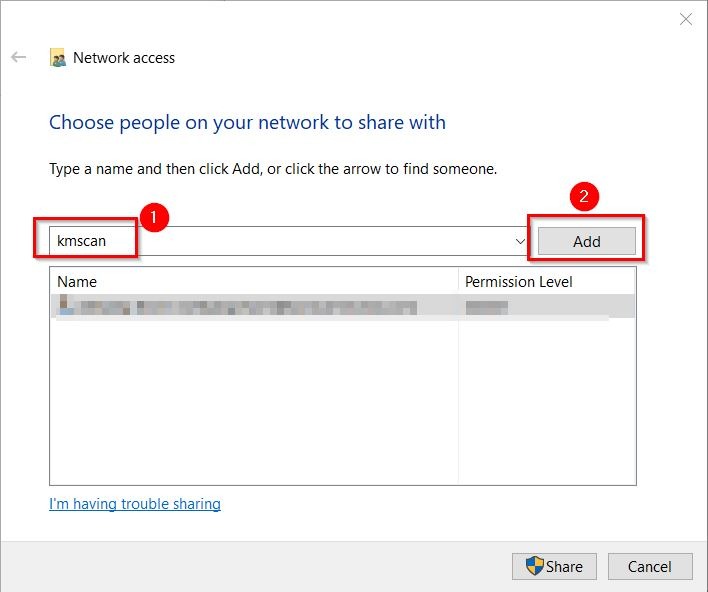
Task: Click the user icon in the first list row
Action: coord(66,305)
